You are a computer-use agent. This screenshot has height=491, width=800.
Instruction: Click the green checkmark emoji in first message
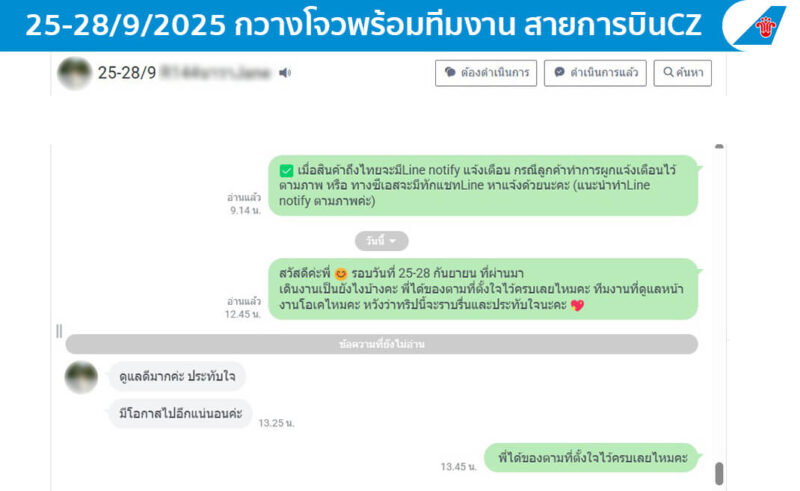click(x=286, y=170)
